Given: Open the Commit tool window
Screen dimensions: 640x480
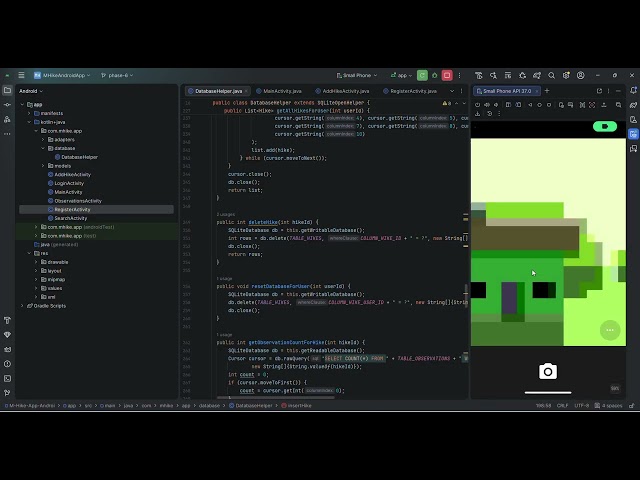Looking at the screenshot, I should point(7,105).
